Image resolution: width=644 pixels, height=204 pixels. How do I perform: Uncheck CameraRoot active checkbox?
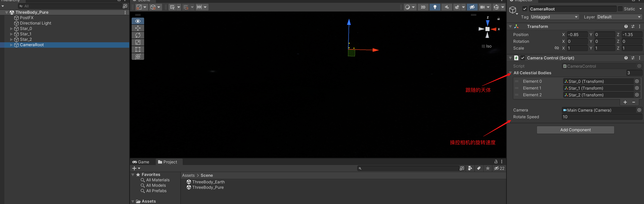(525, 9)
